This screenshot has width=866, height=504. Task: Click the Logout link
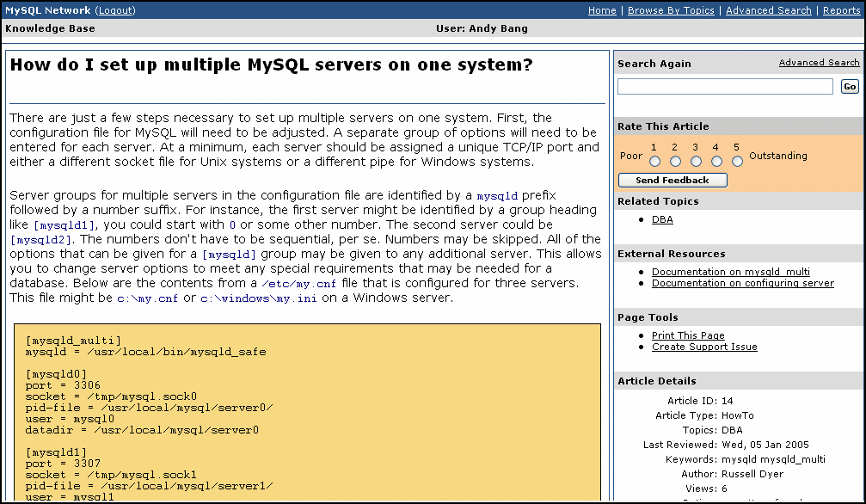tap(115, 10)
